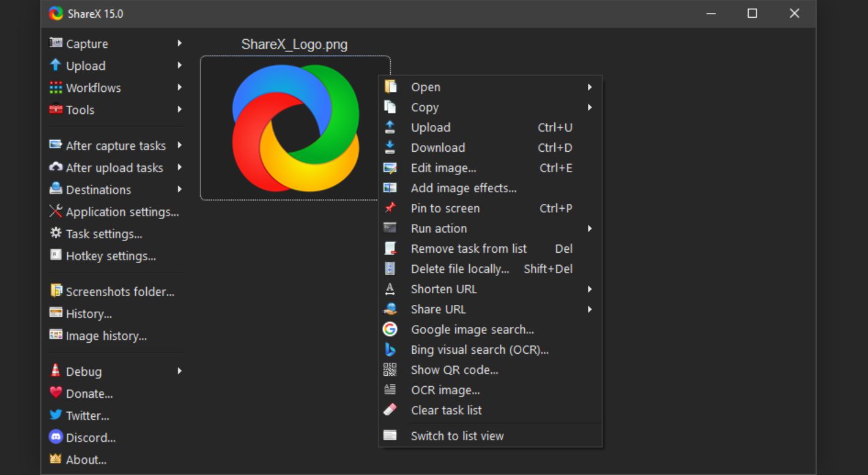Click the Bing visual search icon
The height and width of the screenshot is (475, 868).
[x=390, y=350]
